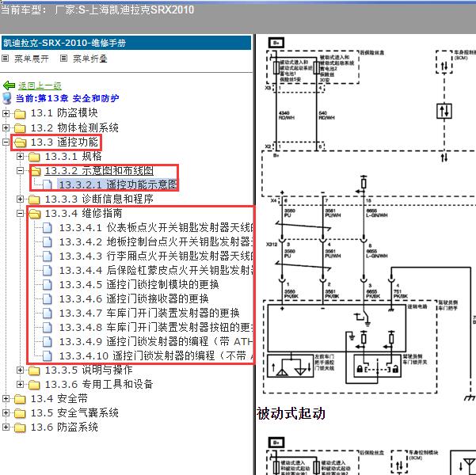Collapse the 13.3.4 维修指南 node
The width and height of the screenshot is (476, 475).
click(x=20, y=214)
